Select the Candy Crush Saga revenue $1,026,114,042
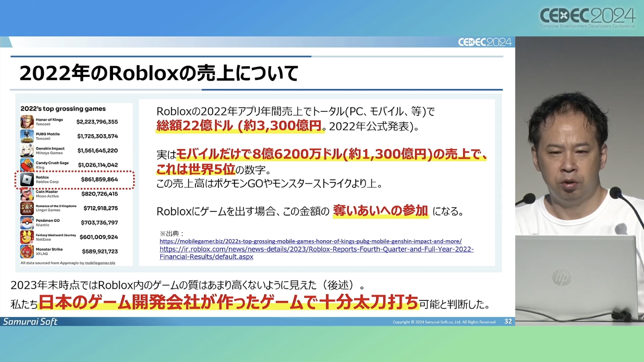The image size is (644, 362). coord(98,165)
